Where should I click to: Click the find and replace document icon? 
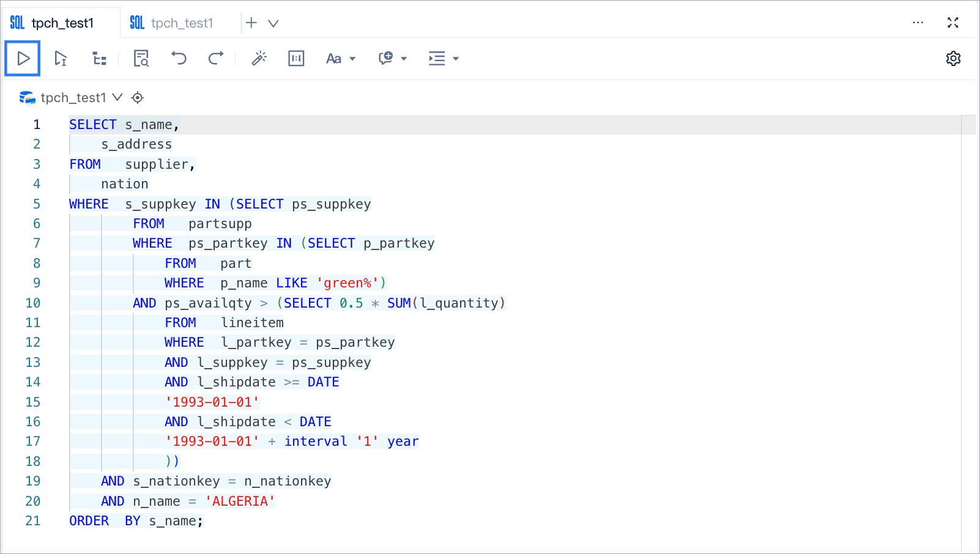click(141, 59)
